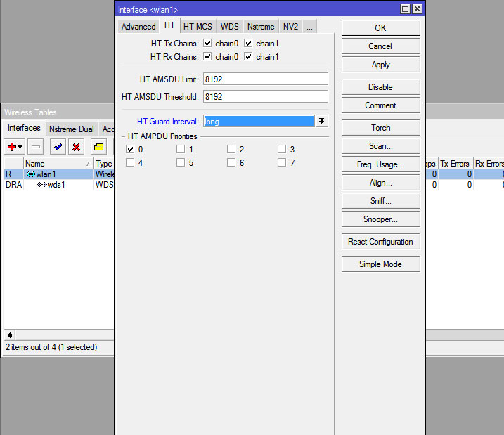Click the Reset Configuration button
The image size is (504, 435).
point(380,242)
